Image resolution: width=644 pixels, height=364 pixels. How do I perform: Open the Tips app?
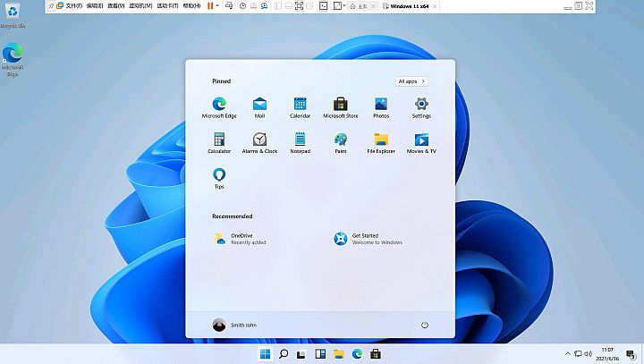coord(219,178)
